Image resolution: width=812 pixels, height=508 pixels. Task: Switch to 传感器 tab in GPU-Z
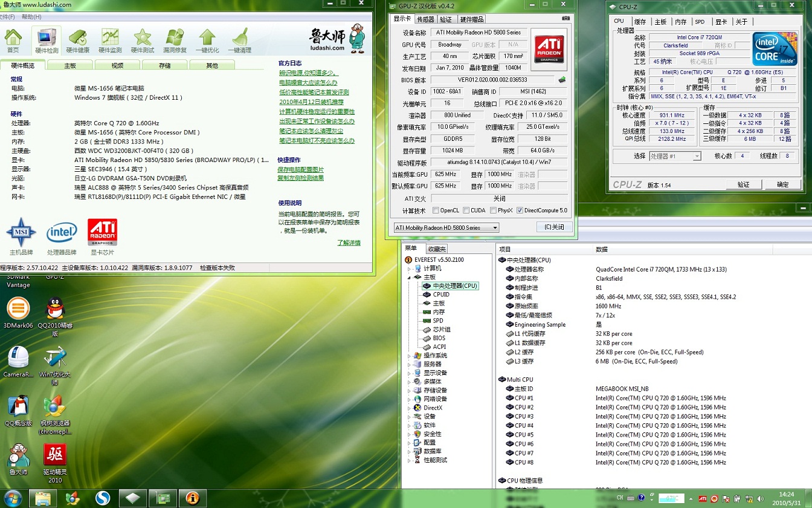(x=425, y=19)
